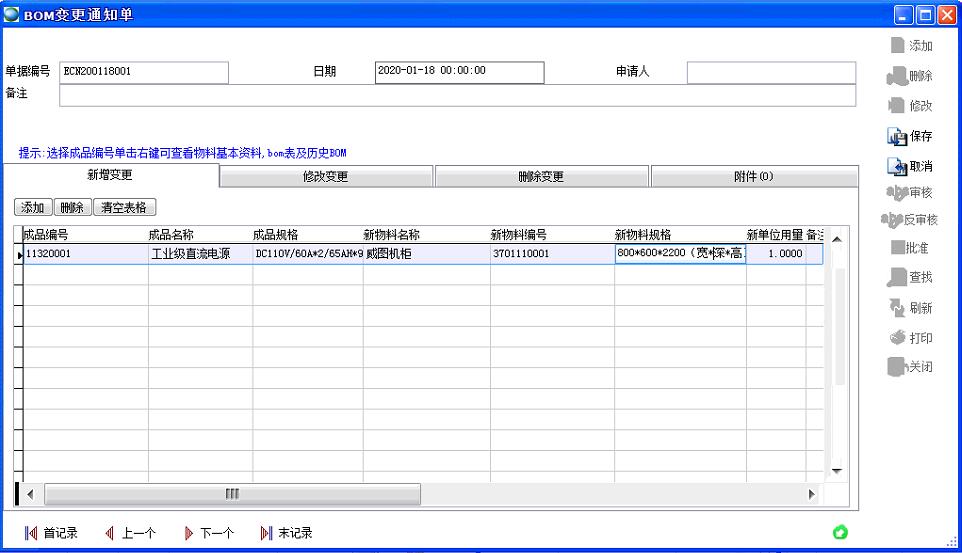Click the Save (保存) toolbar icon

pos(897,136)
